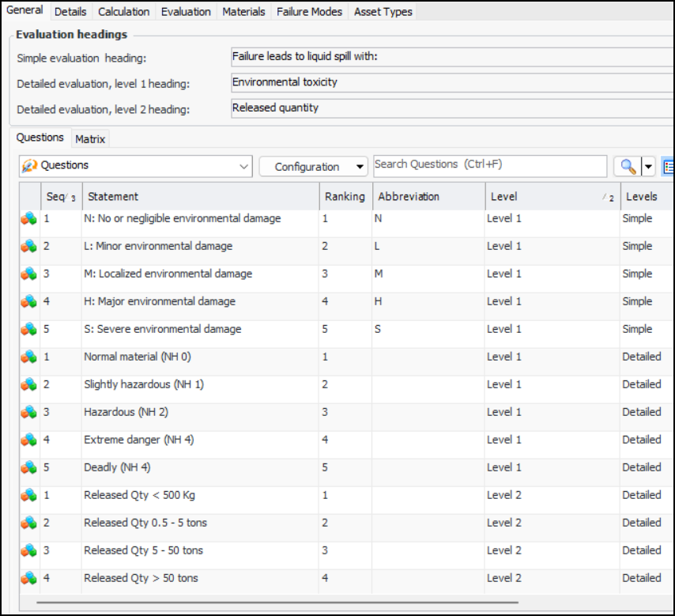Click the Simple evaluation heading text field

451,57
